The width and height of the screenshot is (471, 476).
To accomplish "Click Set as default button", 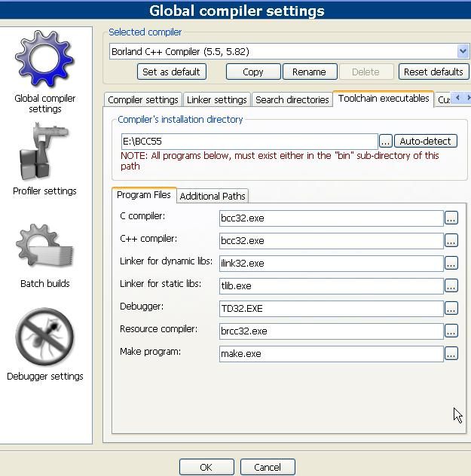I will click(172, 72).
